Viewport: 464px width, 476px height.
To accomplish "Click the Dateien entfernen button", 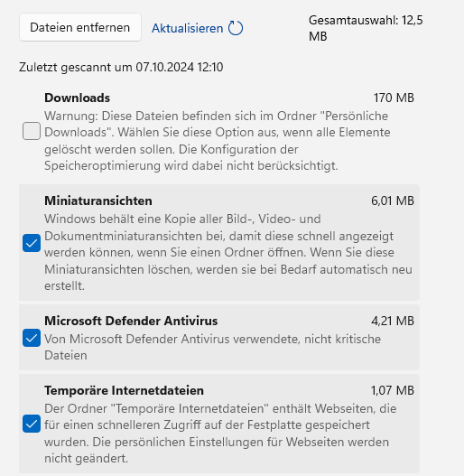I will point(80,27).
